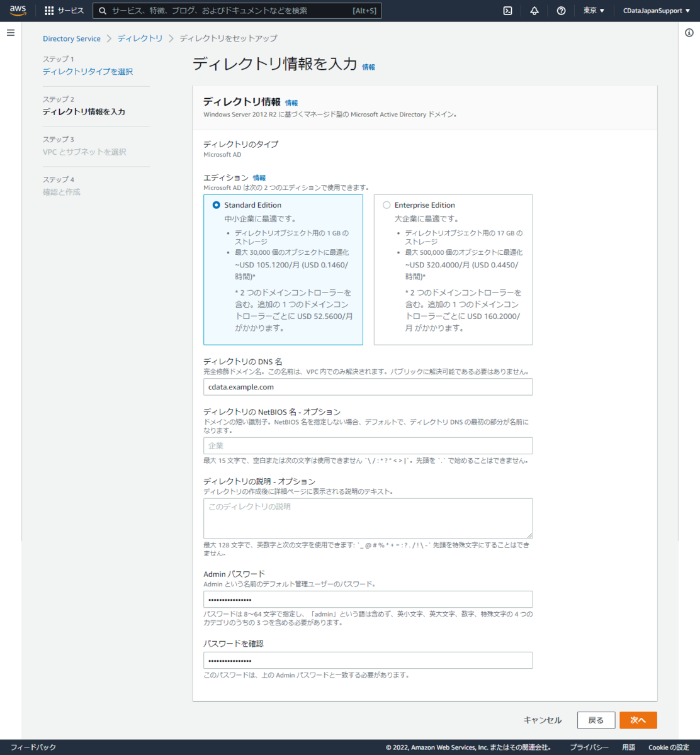Viewport: 700px width, 755px height.
Task: Select Enterprise Edition radio button
Action: point(387,205)
